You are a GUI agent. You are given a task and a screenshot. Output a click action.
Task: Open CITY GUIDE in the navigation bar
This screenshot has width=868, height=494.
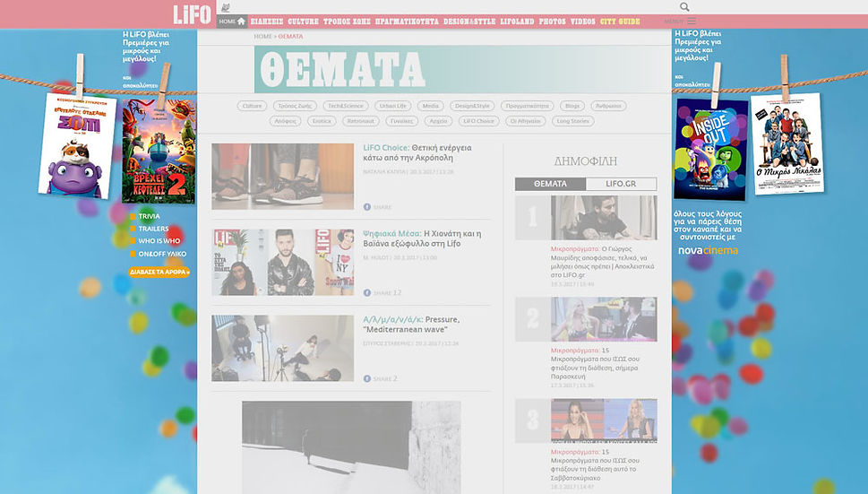pyautogui.click(x=620, y=22)
